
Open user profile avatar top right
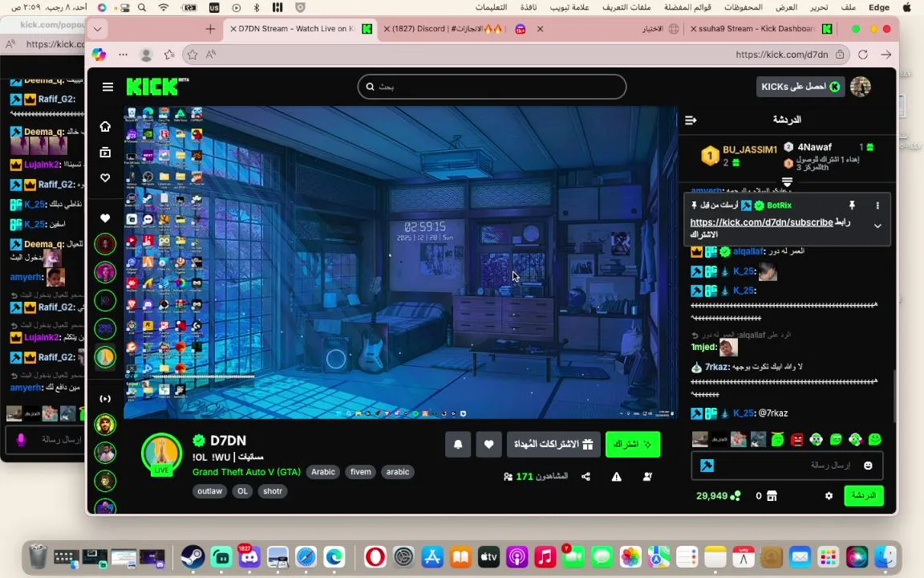[861, 87]
